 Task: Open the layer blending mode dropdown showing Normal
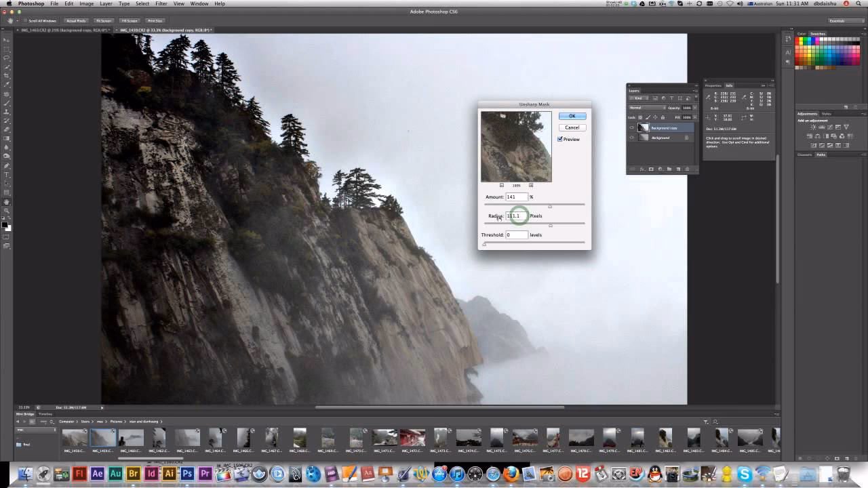tap(646, 108)
